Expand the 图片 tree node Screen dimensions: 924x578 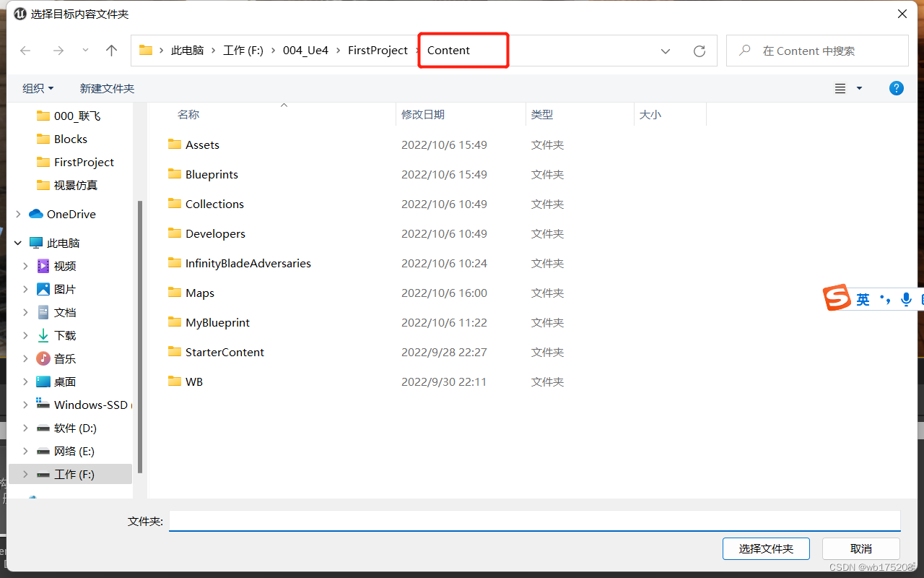[25, 289]
